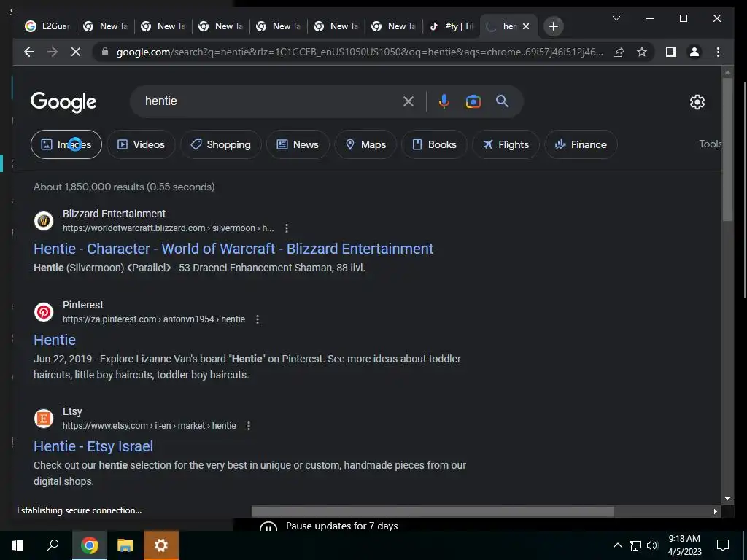Bookmark this page with the star
Screen dimensions: 747x560
tap(642, 52)
